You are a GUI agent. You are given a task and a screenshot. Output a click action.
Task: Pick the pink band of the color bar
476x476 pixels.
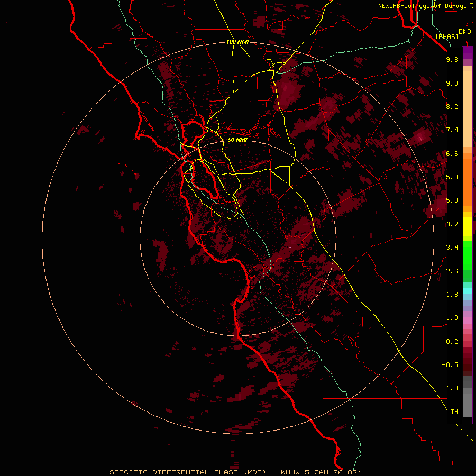coord(467,321)
